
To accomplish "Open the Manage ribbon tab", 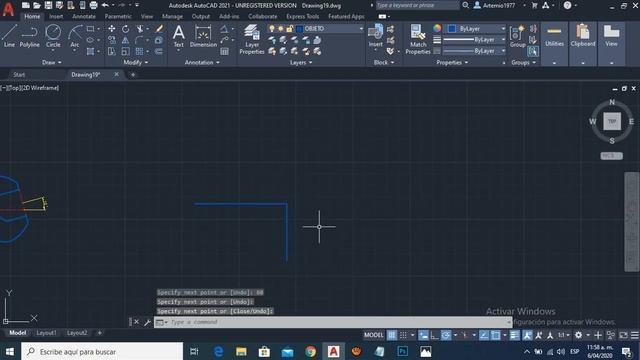I will pos(172,16).
